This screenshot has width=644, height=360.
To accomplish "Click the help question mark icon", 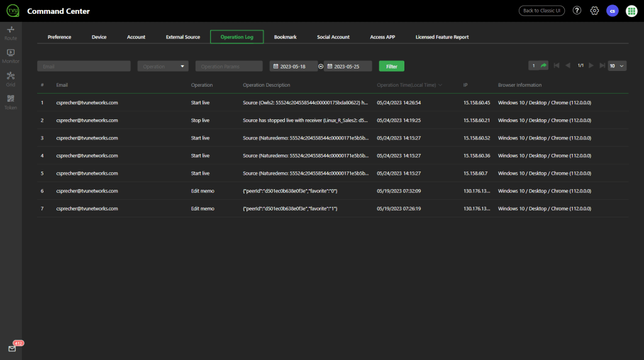I will [577, 11].
